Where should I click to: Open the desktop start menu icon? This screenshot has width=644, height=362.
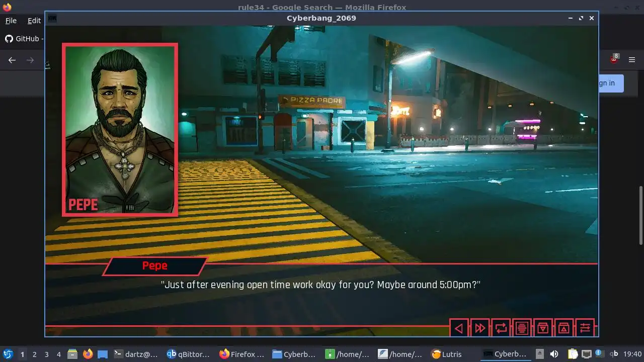click(x=8, y=354)
